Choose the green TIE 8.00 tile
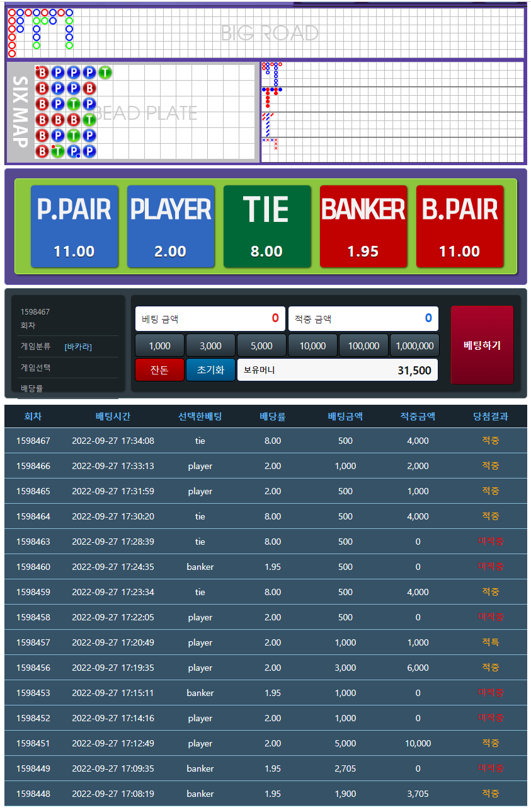This screenshot has width=531, height=812. point(267,226)
